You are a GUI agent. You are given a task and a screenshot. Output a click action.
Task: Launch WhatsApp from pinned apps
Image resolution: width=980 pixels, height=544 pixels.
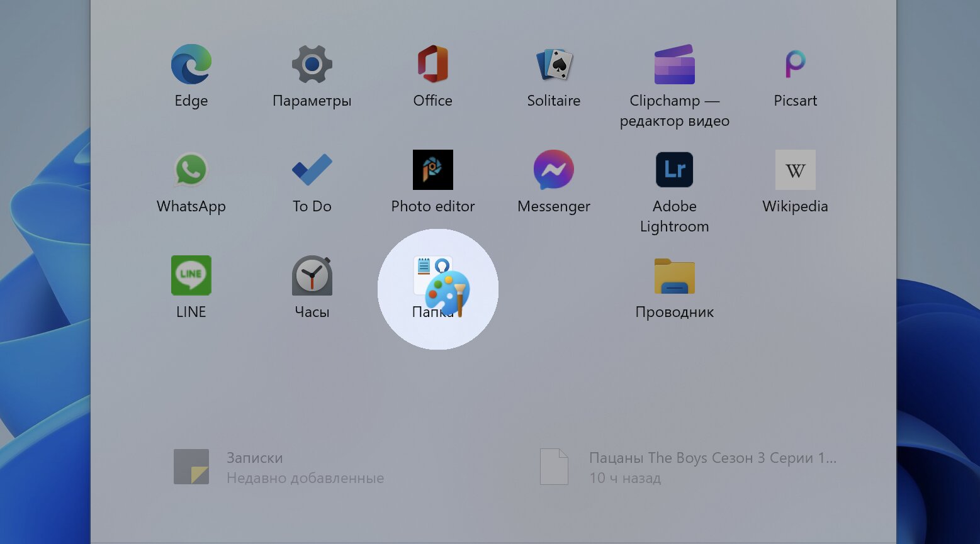191,170
